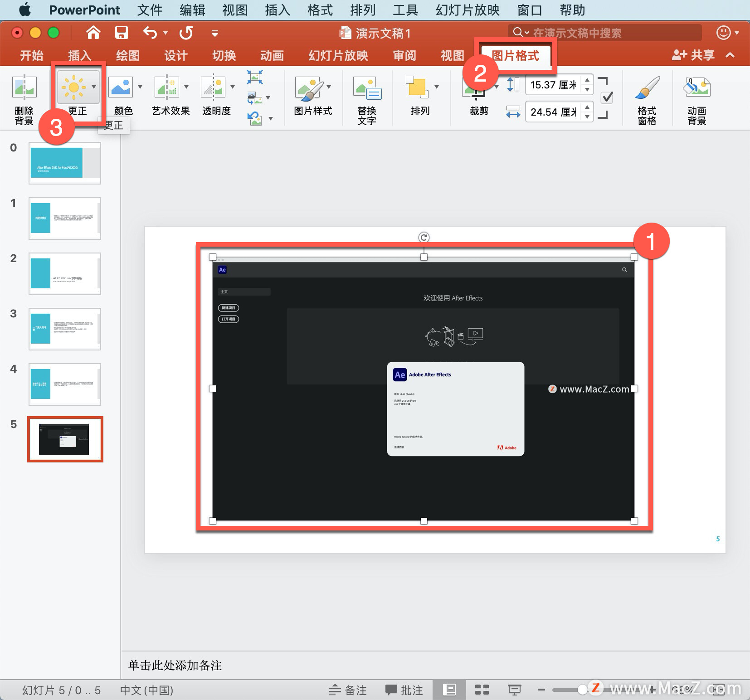Click the notes area 单击此处添加备注
Viewport: 750px width, 700px height.
[175, 665]
